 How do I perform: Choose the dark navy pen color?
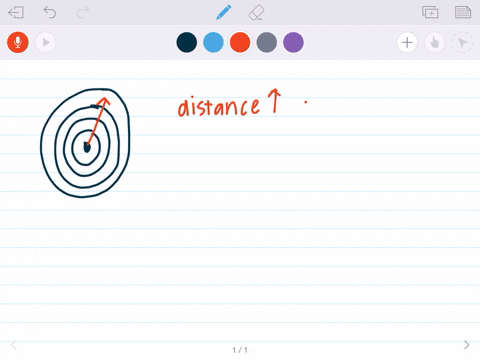pyautogui.click(x=187, y=42)
